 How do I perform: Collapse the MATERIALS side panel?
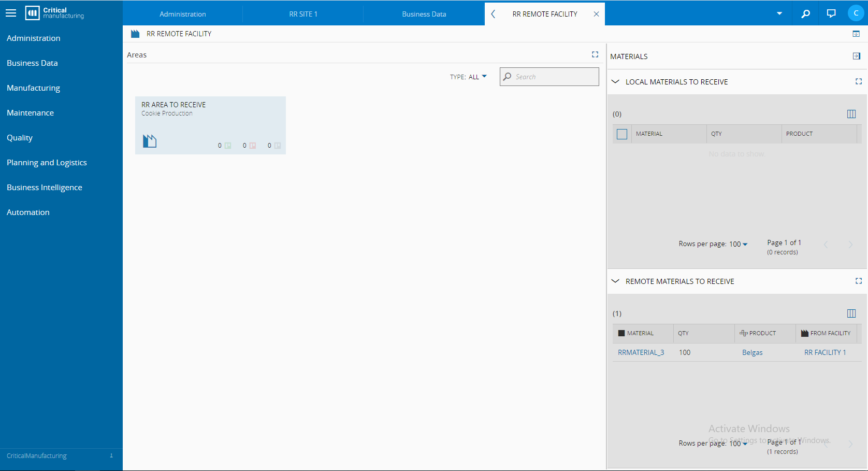[857, 56]
